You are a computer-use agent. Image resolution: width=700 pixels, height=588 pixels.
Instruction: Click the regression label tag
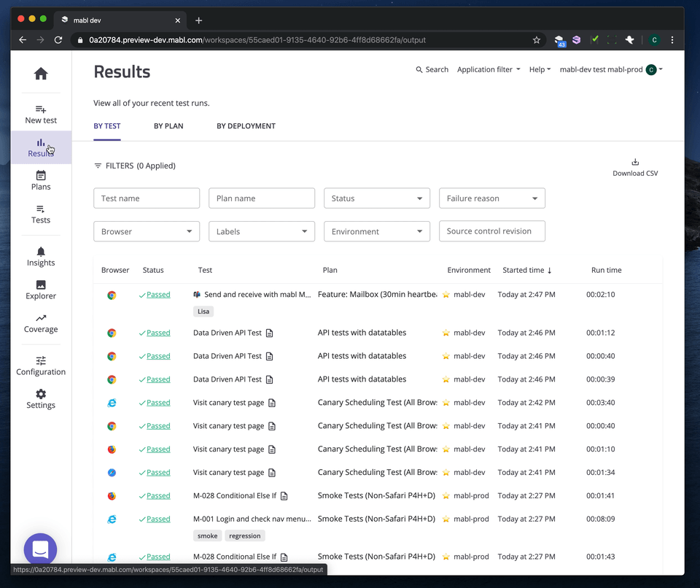coord(245,535)
